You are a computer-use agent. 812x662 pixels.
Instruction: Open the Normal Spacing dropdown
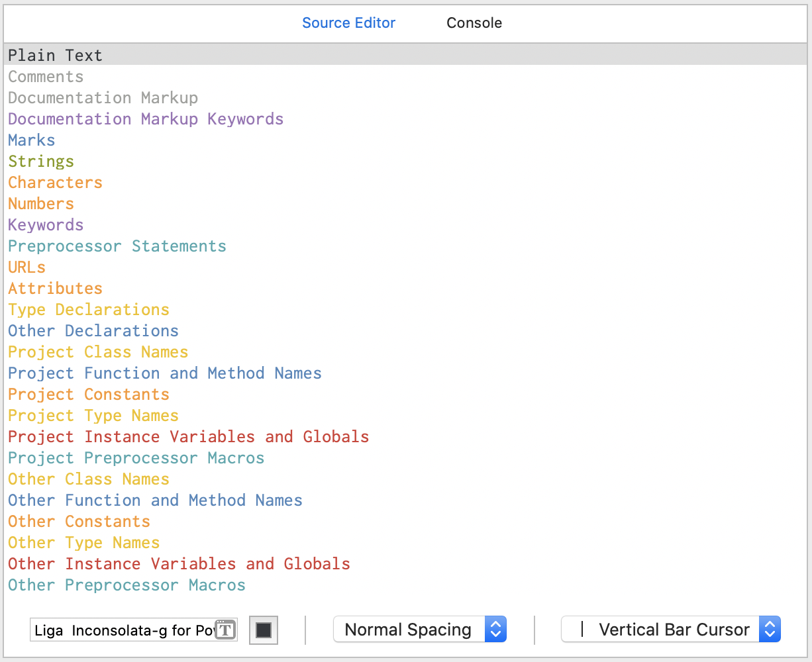(419, 630)
